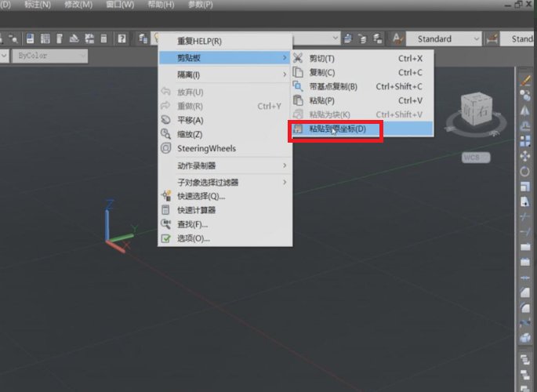This screenshot has width=537, height=392.
Task: Select the Offset tool
Action: point(525,125)
